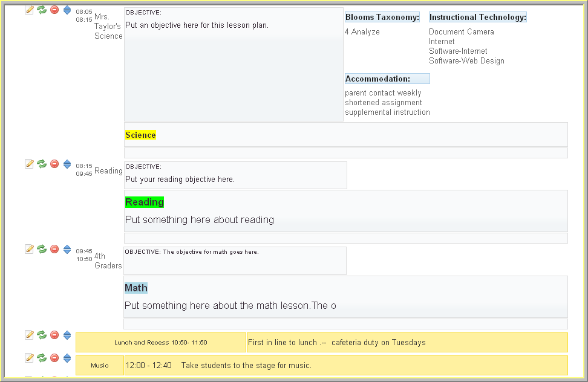The height and width of the screenshot is (382, 588).
Task: Select the green highlighted Reading heading
Action: tap(145, 202)
